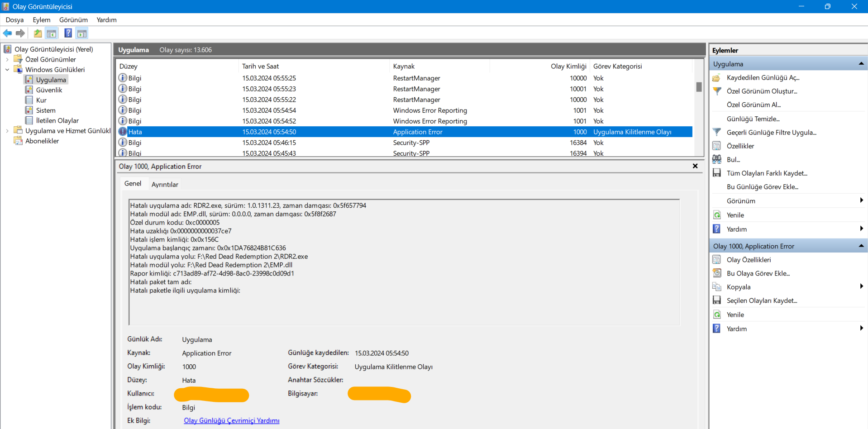Select Security-SPP event at 05:46:15
This screenshot has width=868, height=429.
(x=405, y=143)
